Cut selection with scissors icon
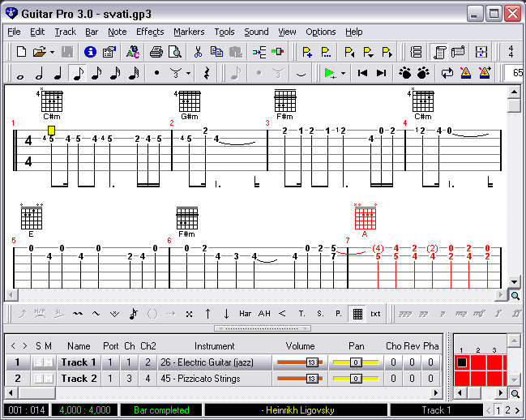This screenshot has height=420, width=526. click(x=198, y=53)
